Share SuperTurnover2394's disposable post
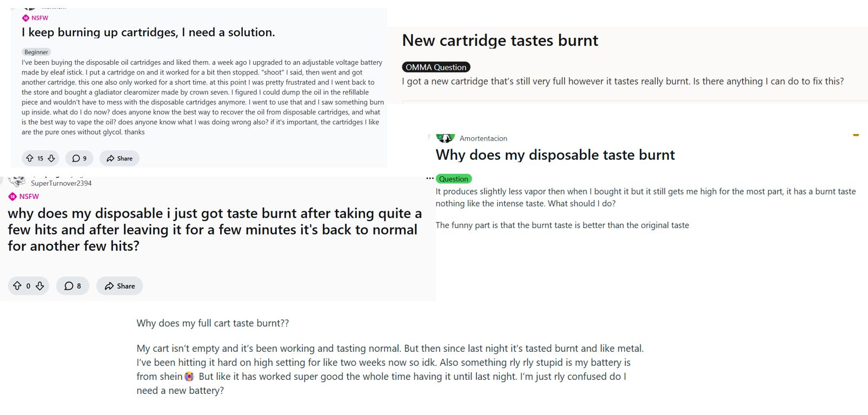This screenshot has height=415, width=868. click(120, 286)
